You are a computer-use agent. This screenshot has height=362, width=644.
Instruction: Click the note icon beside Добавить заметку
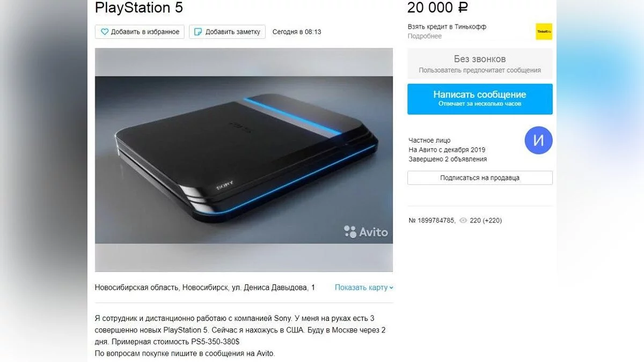click(x=198, y=32)
